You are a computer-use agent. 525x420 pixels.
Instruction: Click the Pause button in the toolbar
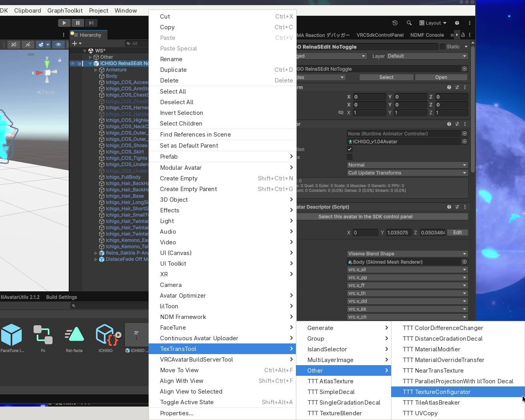coord(78,23)
